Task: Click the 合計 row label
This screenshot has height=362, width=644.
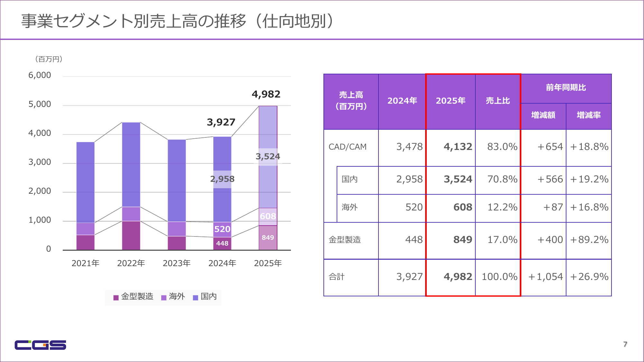Action: pos(337,277)
